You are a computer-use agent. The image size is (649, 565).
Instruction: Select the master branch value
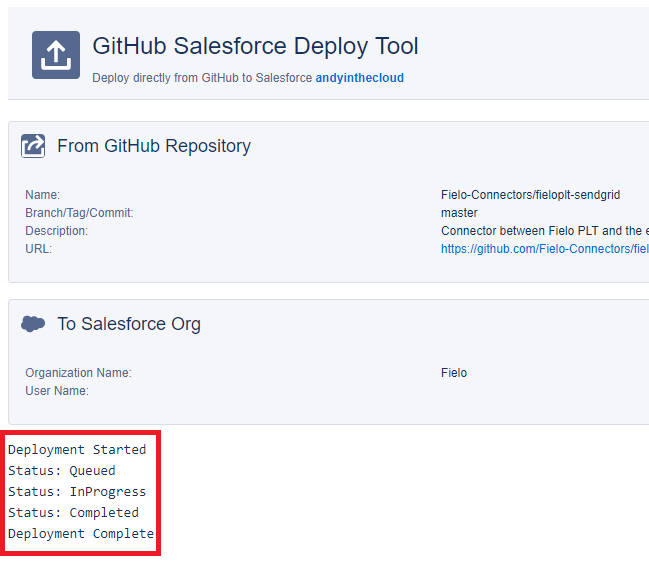[459, 213]
